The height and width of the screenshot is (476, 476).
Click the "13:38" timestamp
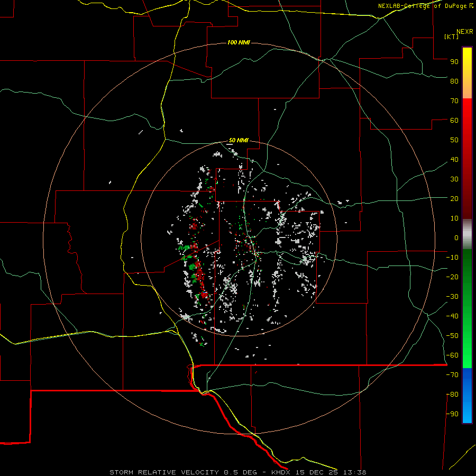click(x=354, y=472)
